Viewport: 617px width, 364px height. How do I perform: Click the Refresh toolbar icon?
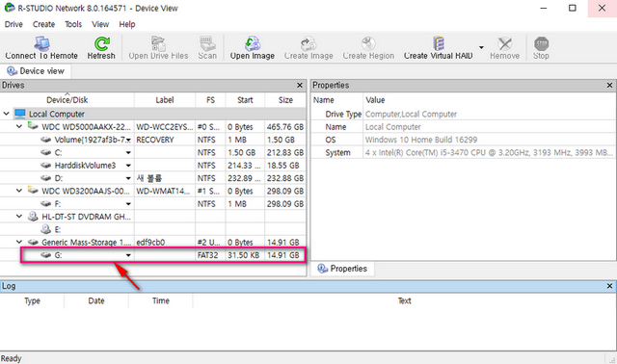pos(101,43)
